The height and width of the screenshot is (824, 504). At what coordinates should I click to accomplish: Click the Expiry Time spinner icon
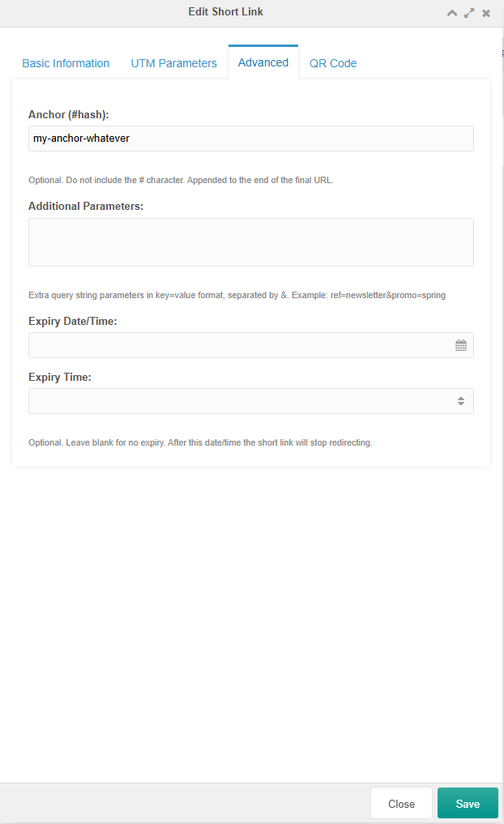[x=462, y=400]
